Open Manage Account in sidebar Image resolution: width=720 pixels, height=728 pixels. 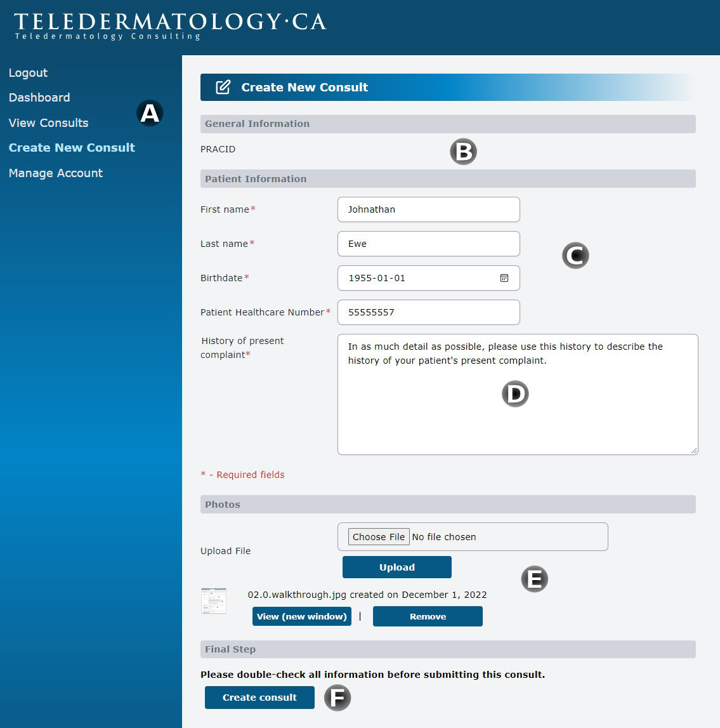click(x=56, y=173)
